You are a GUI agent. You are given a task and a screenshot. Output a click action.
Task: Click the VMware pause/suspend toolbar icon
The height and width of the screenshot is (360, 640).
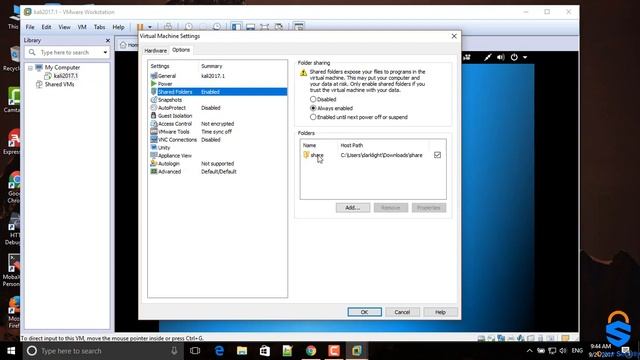pyautogui.click(x=140, y=27)
